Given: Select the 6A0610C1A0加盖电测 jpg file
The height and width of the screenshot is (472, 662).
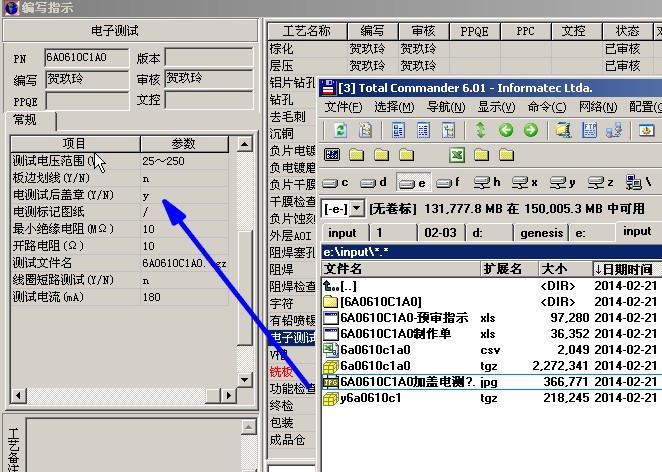Looking at the screenshot, I should click(x=492, y=382).
